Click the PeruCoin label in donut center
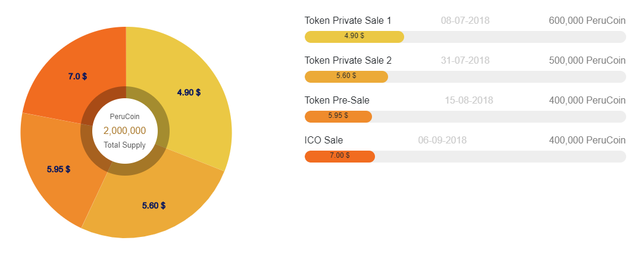 (124, 117)
